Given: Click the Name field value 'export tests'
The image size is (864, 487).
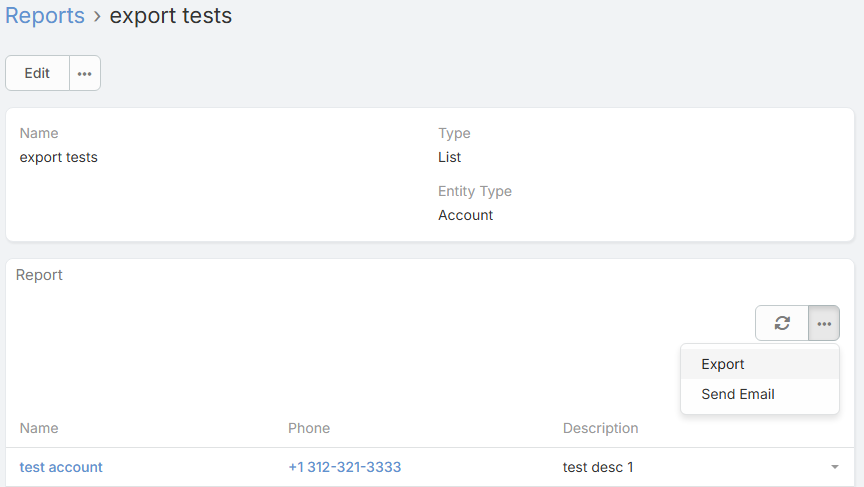Looking at the screenshot, I should 59,157.
